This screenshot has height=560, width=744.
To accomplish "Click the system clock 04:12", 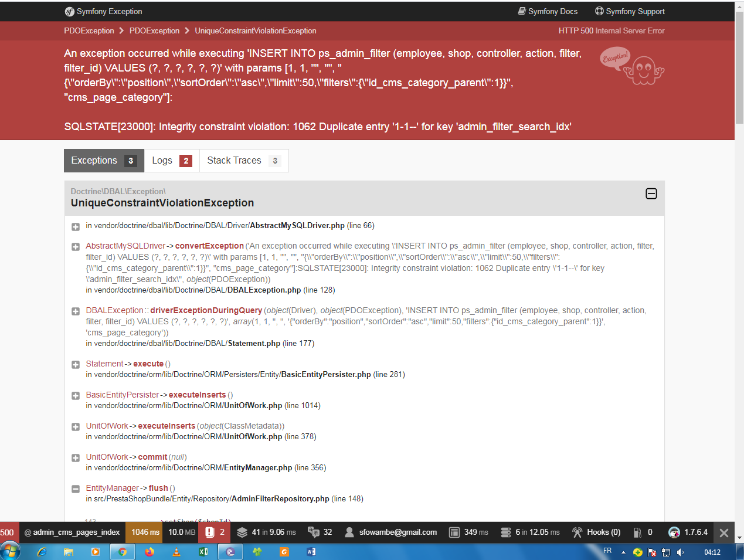I will (x=712, y=552).
